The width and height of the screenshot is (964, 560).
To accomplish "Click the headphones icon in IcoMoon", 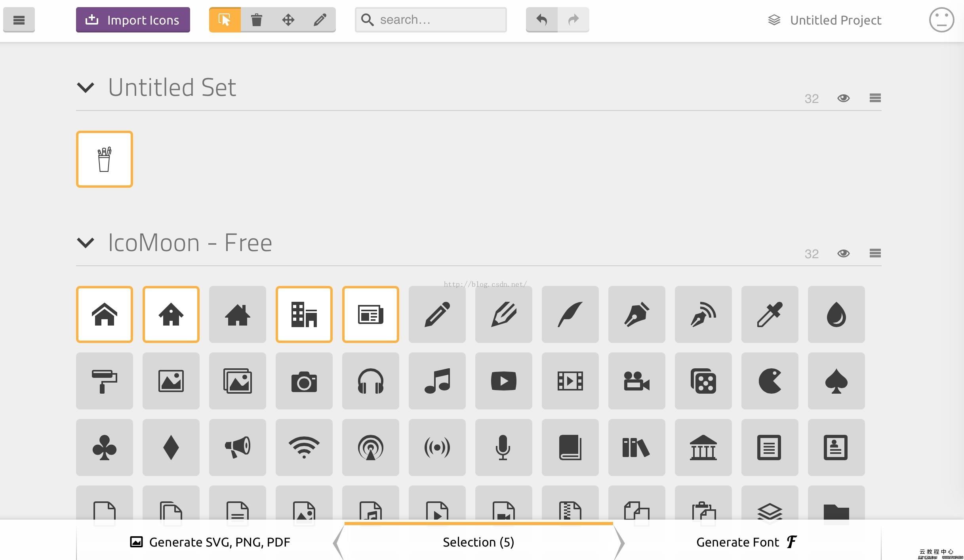I will click(x=371, y=381).
